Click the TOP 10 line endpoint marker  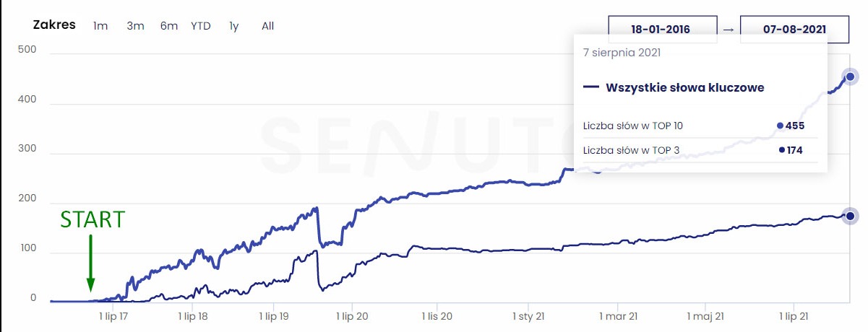850,77
